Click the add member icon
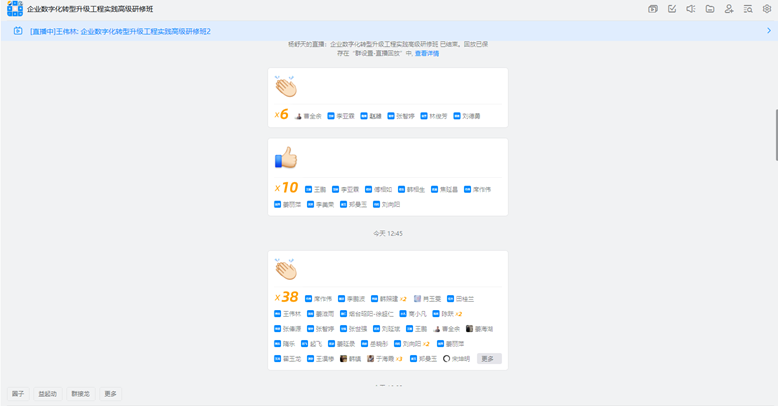778x406 pixels. coord(729,9)
